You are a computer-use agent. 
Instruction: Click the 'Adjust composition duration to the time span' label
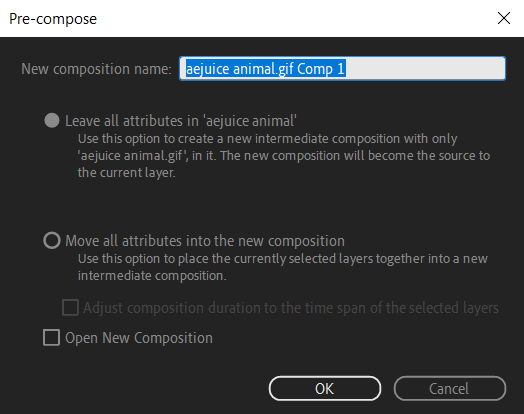pos(291,308)
